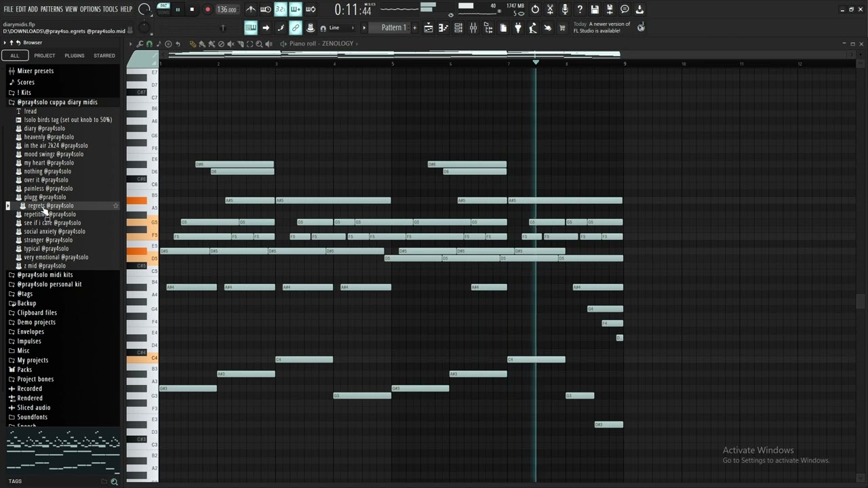Switch browser to PLUGINS tab
This screenshot has width=868, height=488.
point(75,56)
